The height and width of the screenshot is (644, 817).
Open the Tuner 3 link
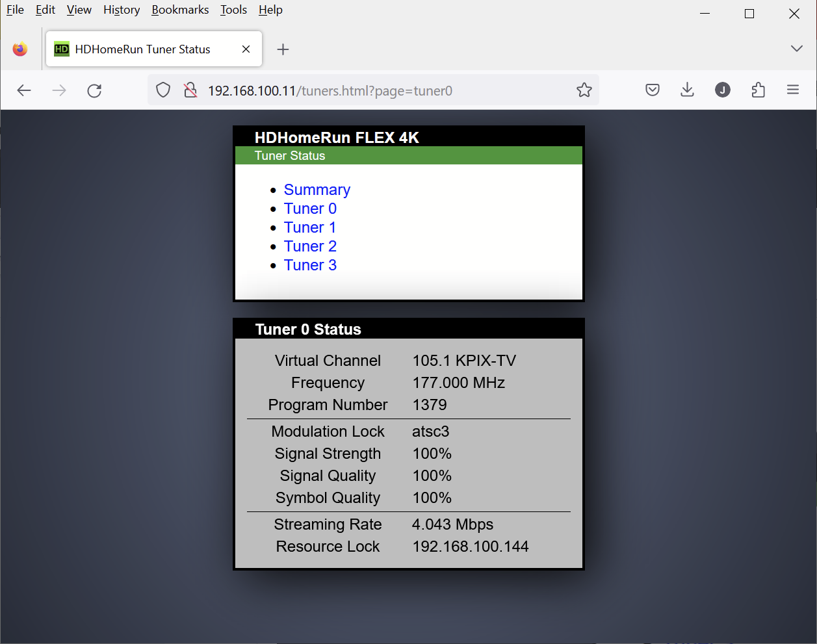tap(310, 265)
